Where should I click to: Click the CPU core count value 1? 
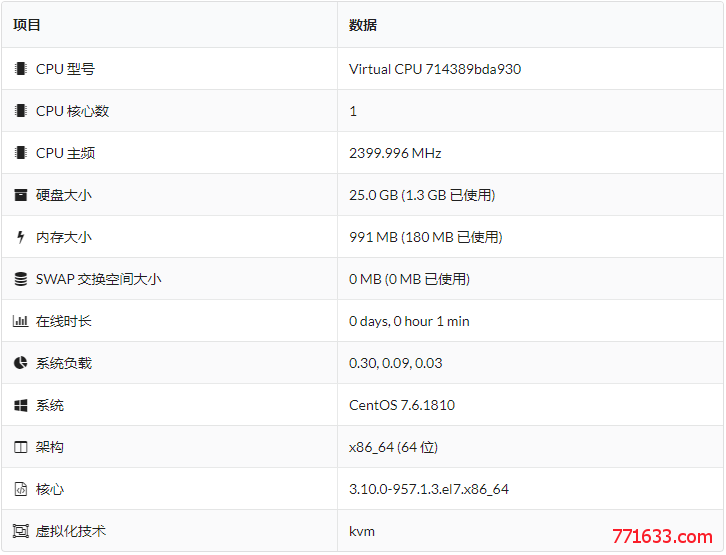click(x=353, y=111)
